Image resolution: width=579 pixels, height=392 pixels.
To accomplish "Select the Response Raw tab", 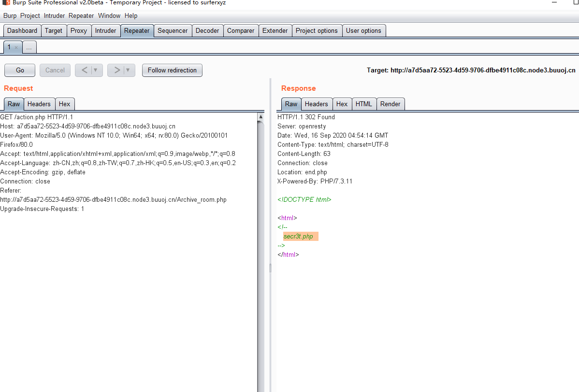I will pos(291,104).
